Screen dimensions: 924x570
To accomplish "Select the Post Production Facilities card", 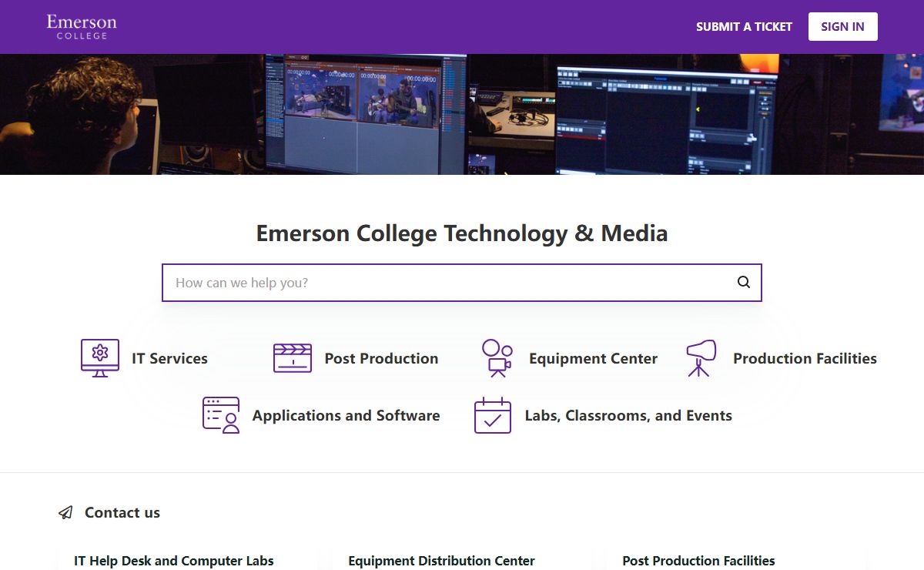I will [x=736, y=560].
